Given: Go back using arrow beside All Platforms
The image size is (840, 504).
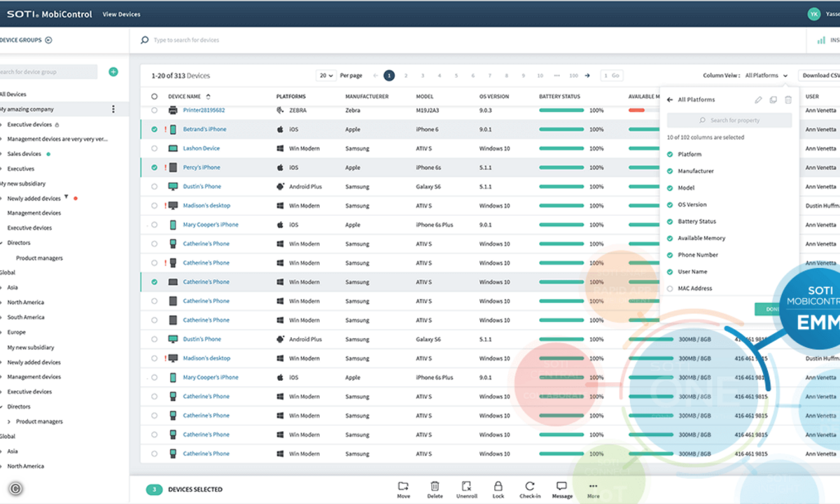Looking at the screenshot, I should (670, 100).
